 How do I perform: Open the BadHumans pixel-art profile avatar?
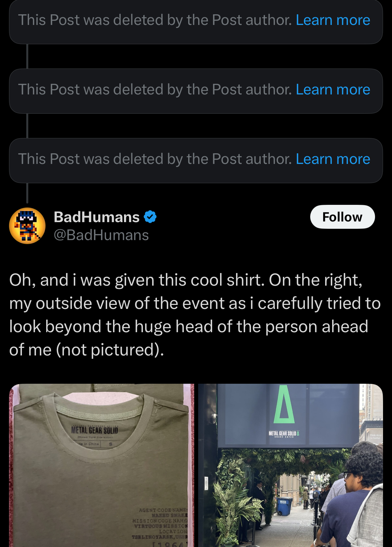27,226
